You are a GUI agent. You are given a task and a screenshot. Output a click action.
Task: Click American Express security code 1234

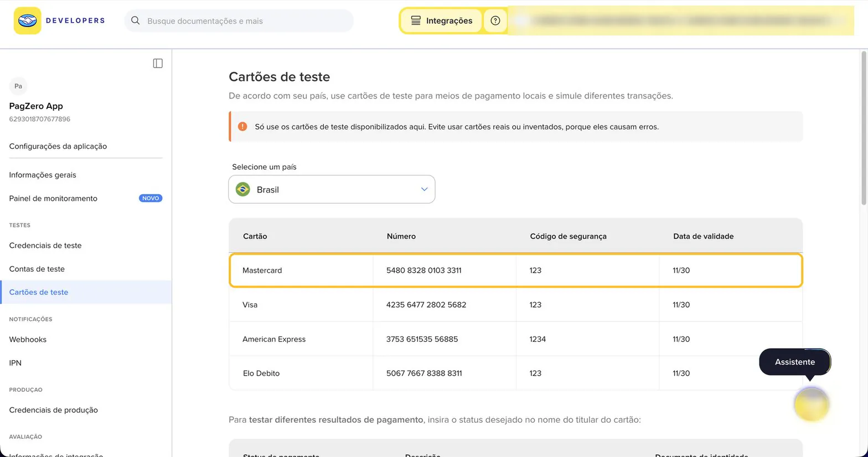click(538, 339)
